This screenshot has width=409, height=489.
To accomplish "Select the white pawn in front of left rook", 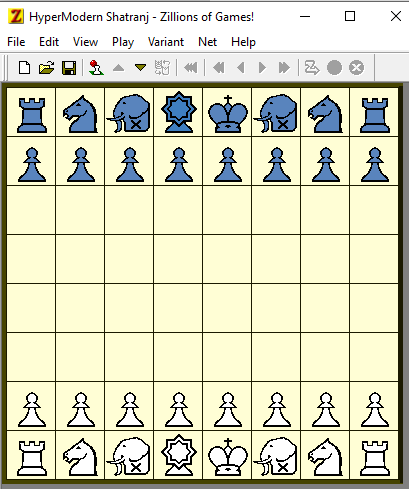I will point(32,410).
